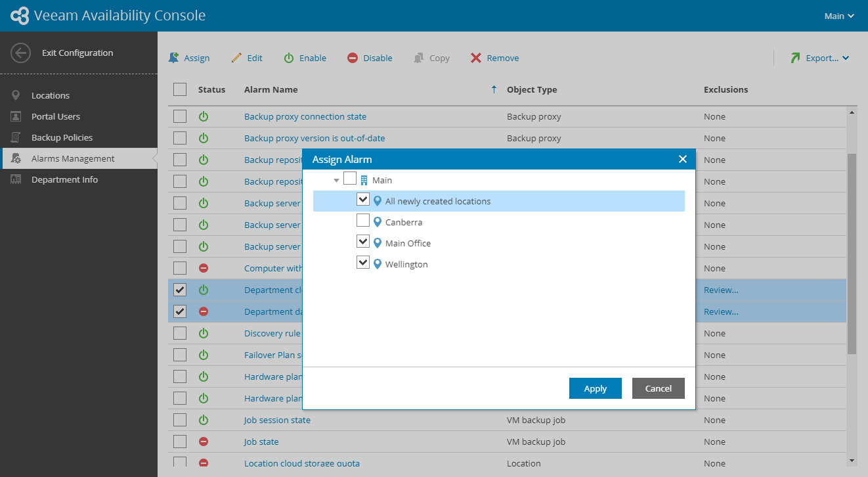This screenshot has width=868, height=477.
Task: Click the pin icon beside Main Office
Action: click(378, 243)
